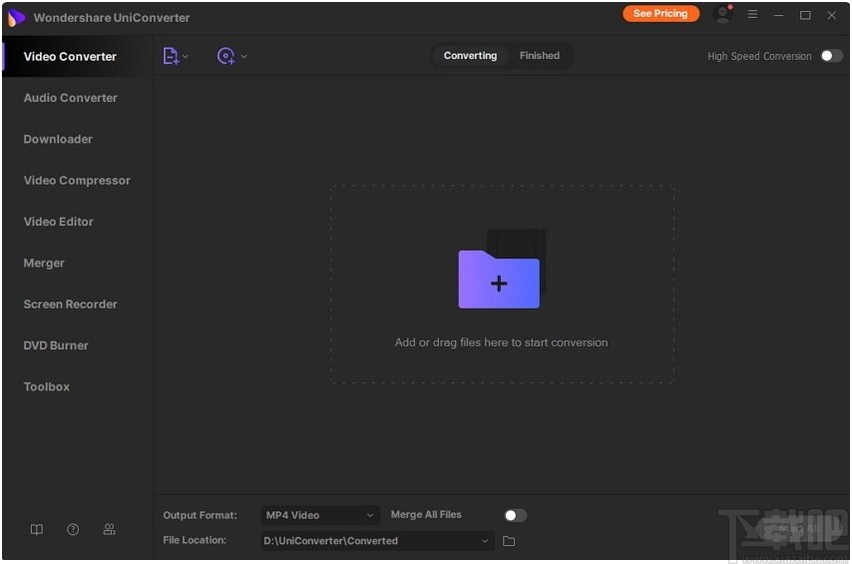Toggle Merge All Files switch
852x564 pixels.
click(x=515, y=515)
